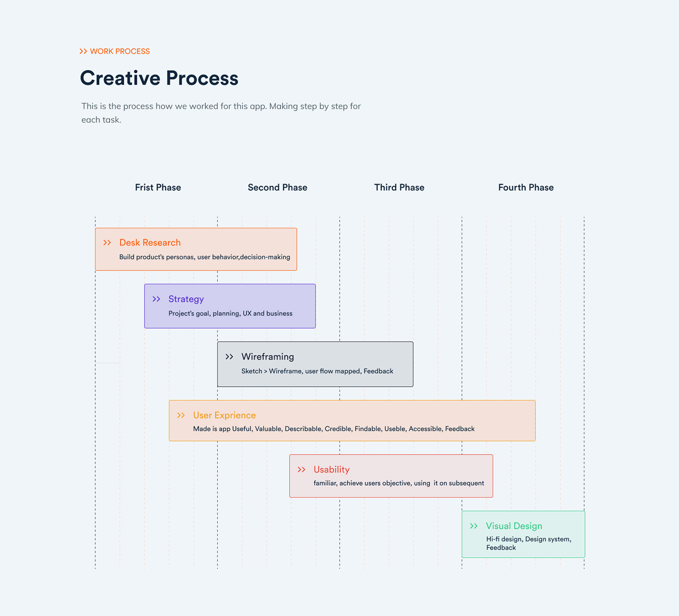Image resolution: width=679 pixels, height=616 pixels.
Task: Click the Desk Research title text
Action: [x=150, y=243]
